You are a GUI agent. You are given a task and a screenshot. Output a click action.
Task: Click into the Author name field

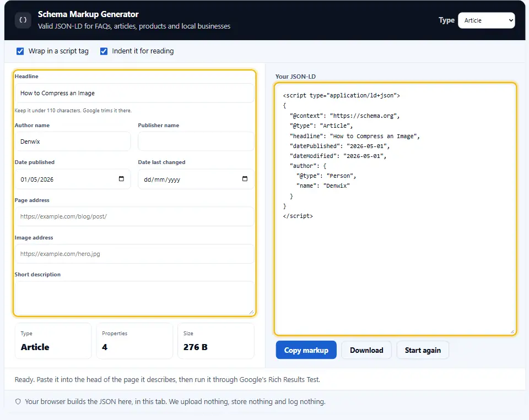pyautogui.click(x=73, y=141)
